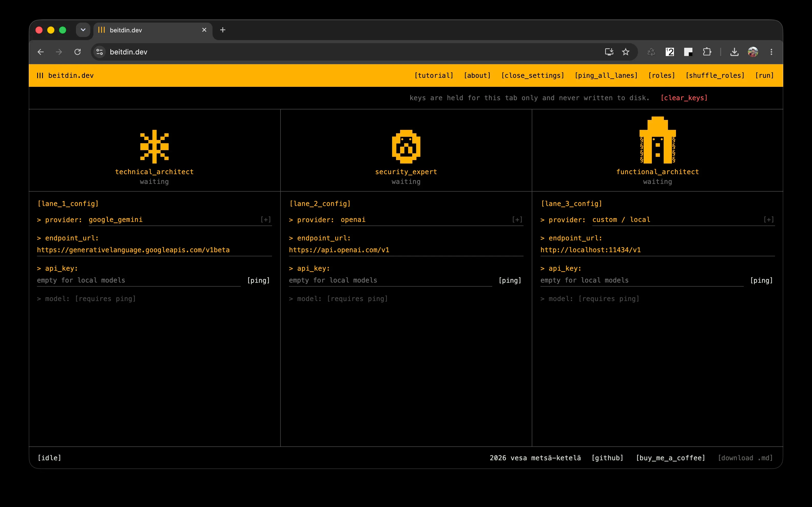
Task: Click [shuffle_roles] in the header
Action: pyautogui.click(x=715, y=76)
